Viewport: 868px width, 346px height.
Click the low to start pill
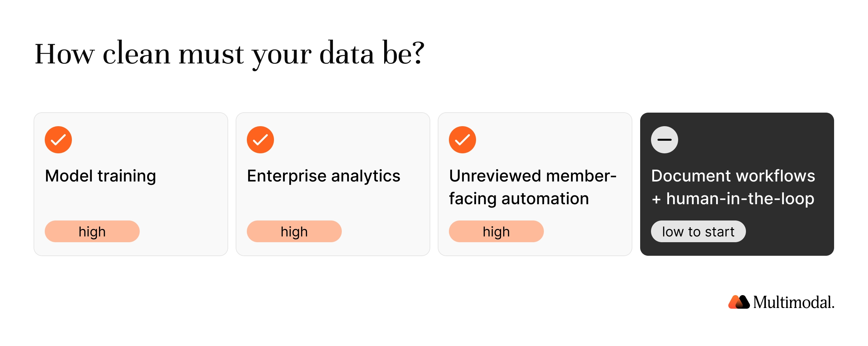coord(698,231)
